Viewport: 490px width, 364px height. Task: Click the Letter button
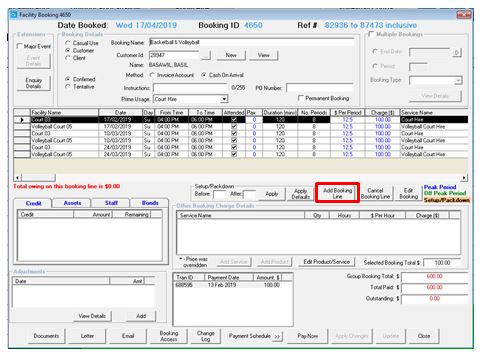(x=87, y=336)
